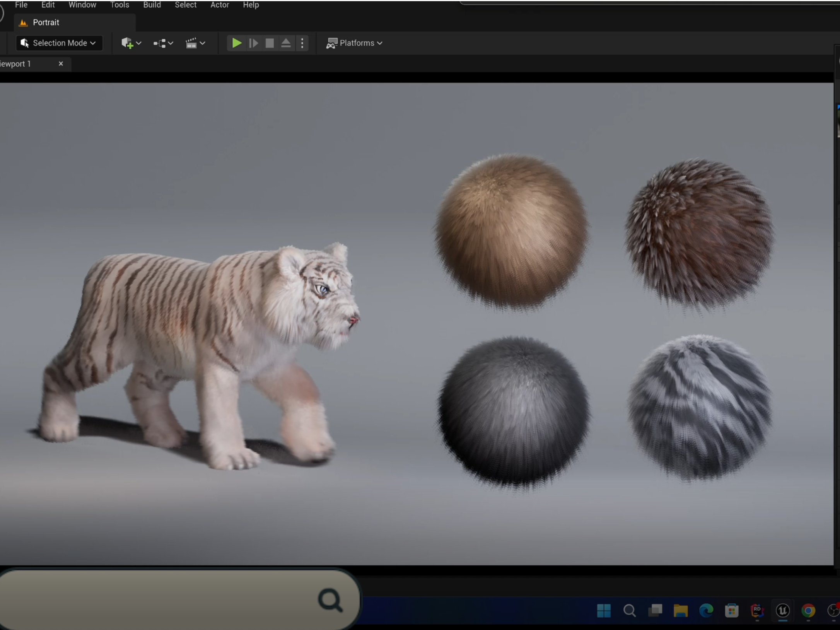
Task: Select the Portrait level tab
Action: tap(46, 22)
